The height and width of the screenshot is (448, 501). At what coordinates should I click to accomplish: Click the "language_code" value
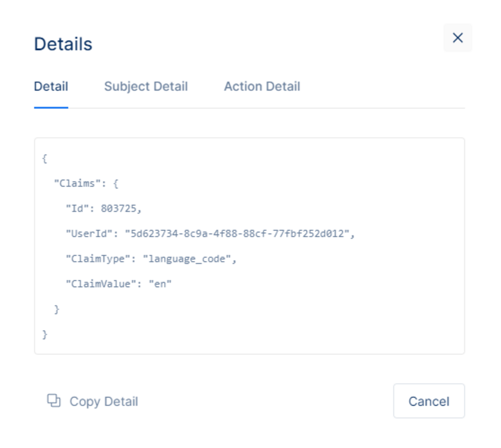pyautogui.click(x=186, y=258)
